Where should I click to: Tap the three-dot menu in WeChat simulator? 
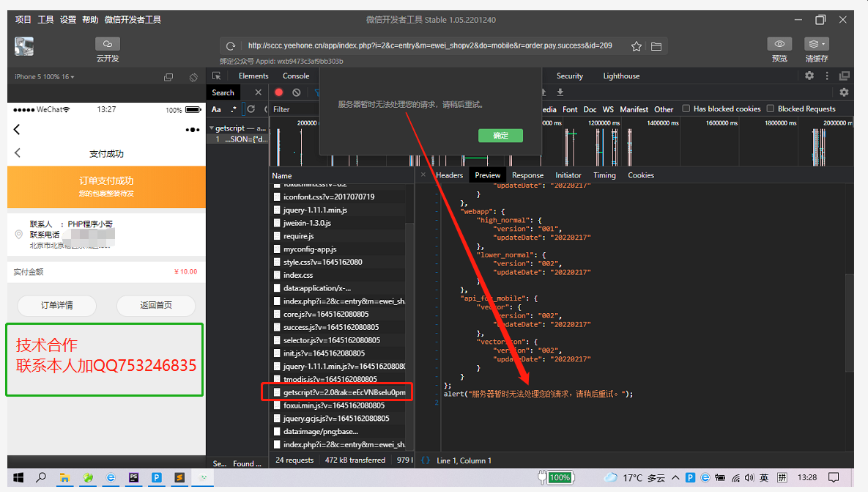192,130
